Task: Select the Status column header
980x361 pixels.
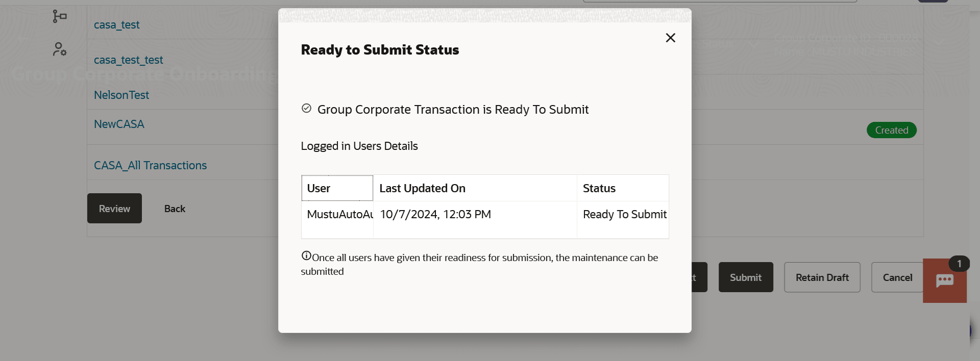Action: pyautogui.click(x=622, y=188)
